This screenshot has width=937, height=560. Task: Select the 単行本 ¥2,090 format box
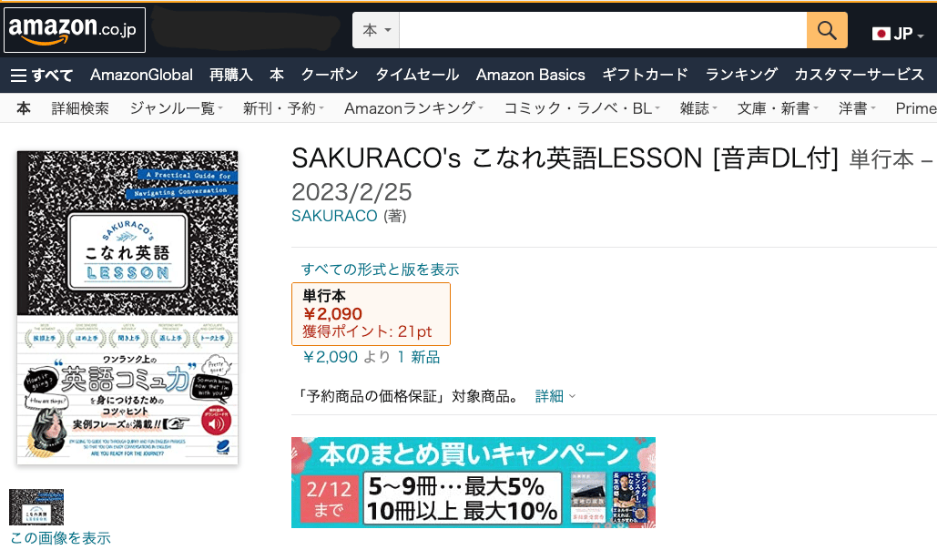(371, 314)
